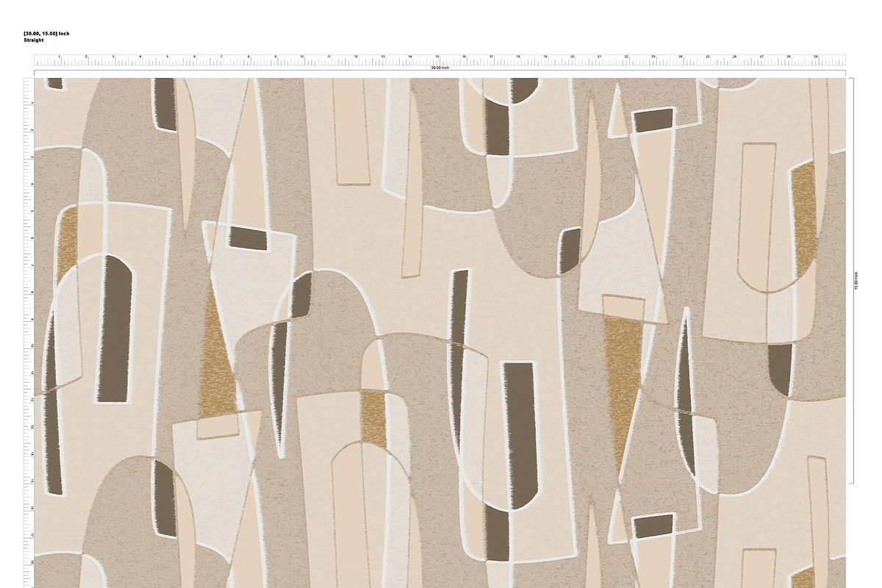
Task: Click the 1 mark on the horizontal ruler
Action: click(x=60, y=57)
